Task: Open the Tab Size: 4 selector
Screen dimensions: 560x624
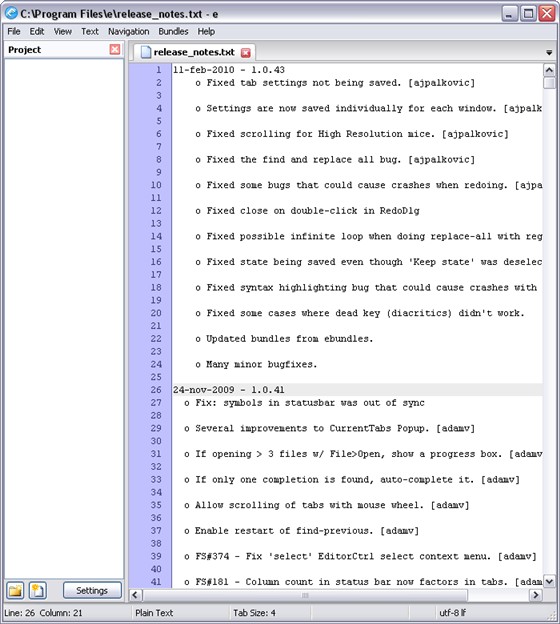Action: tap(254, 613)
